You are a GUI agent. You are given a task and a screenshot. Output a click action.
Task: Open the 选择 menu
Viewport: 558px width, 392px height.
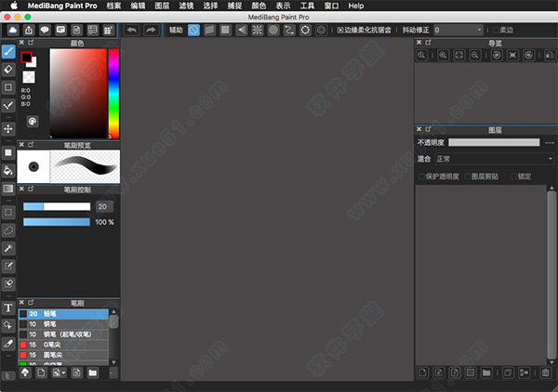point(210,6)
